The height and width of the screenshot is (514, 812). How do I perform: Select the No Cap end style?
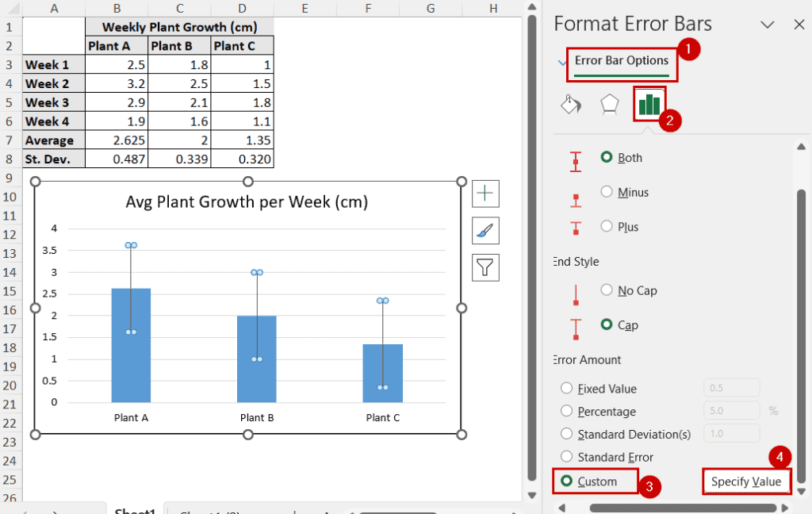(x=607, y=290)
